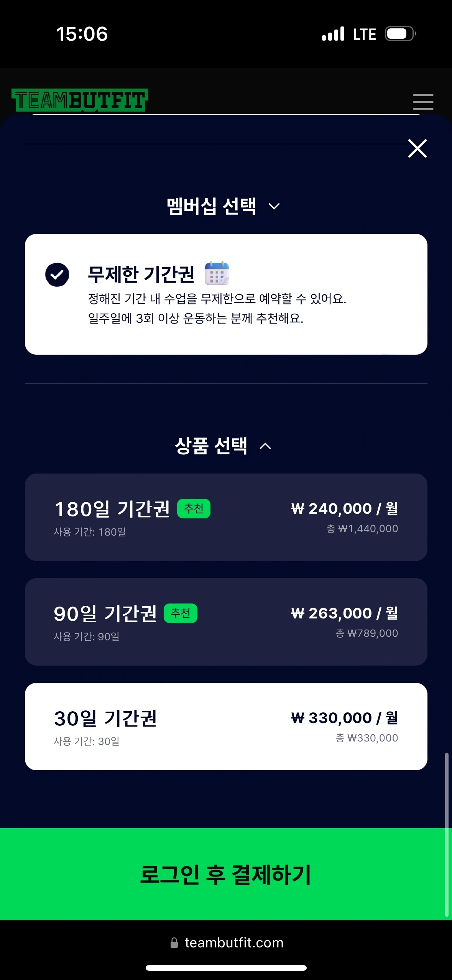Tap the teambutfit.com address bar
The width and height of the screenshot is (452, 980).
point(234,942)
